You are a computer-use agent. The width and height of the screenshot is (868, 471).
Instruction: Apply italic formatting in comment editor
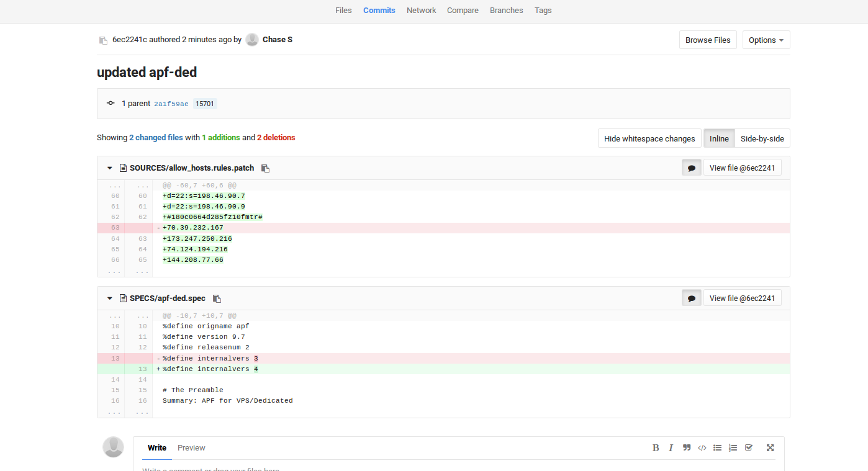tap(671, 448)
